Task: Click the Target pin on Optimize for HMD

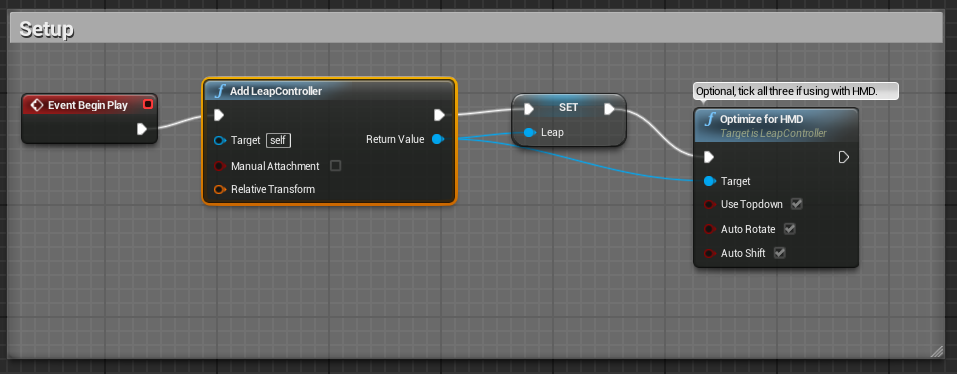Action: click(x=709, y=181)
